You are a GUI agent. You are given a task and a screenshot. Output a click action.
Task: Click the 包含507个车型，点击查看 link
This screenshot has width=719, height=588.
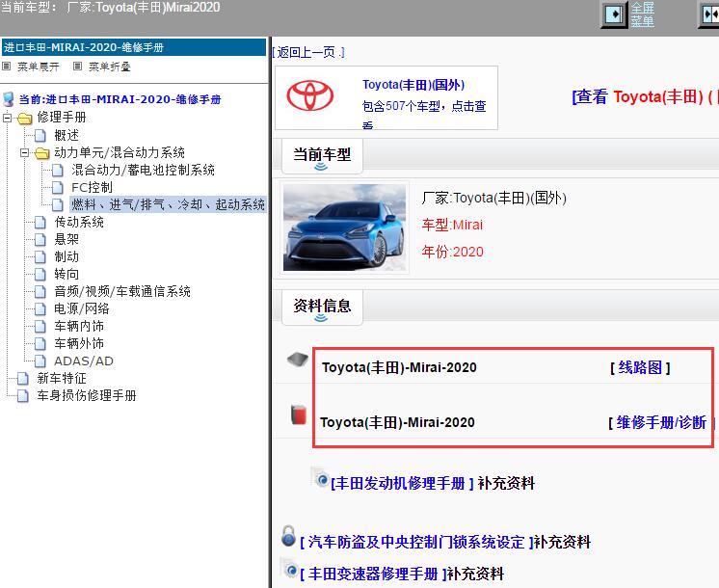pyautogui.click(x=424, y=114)
